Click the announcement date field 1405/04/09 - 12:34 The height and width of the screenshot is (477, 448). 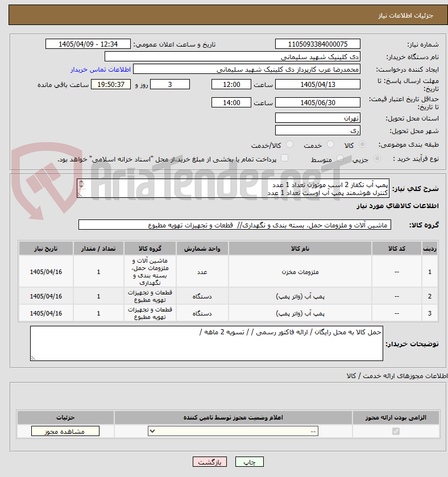tap(88, 44)
